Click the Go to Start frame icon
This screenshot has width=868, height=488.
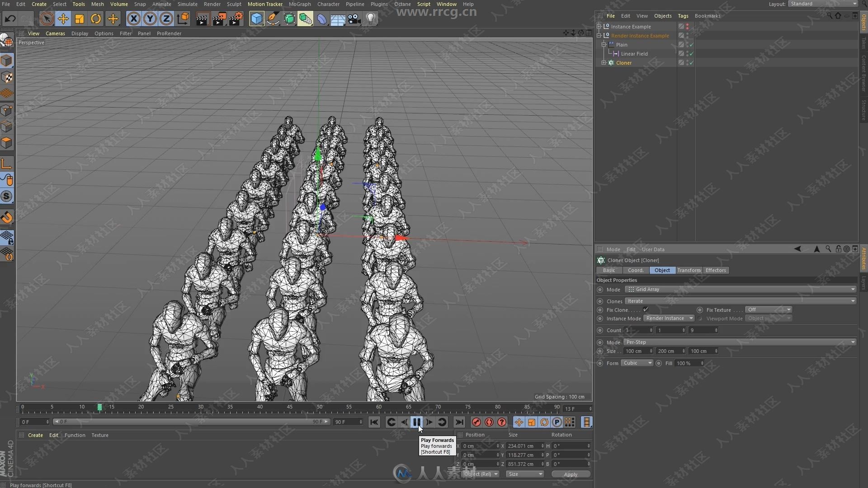(374, 422)
